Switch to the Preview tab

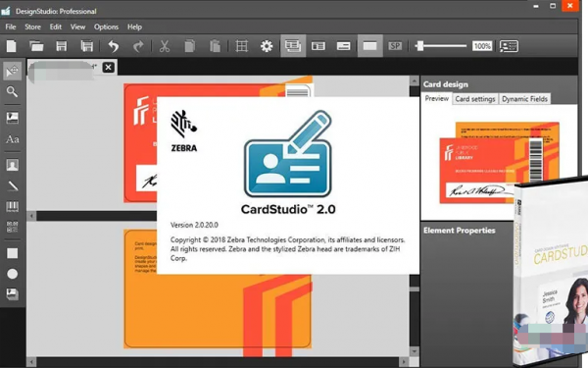point(436,98)
